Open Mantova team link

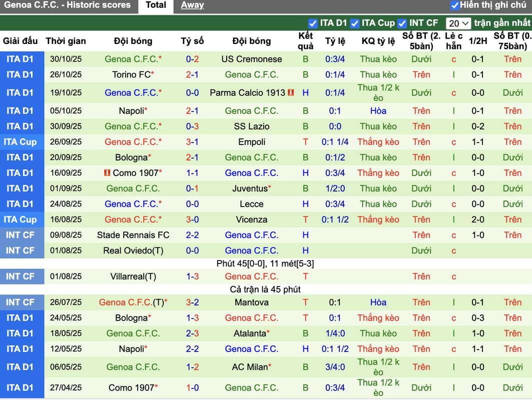251,302
